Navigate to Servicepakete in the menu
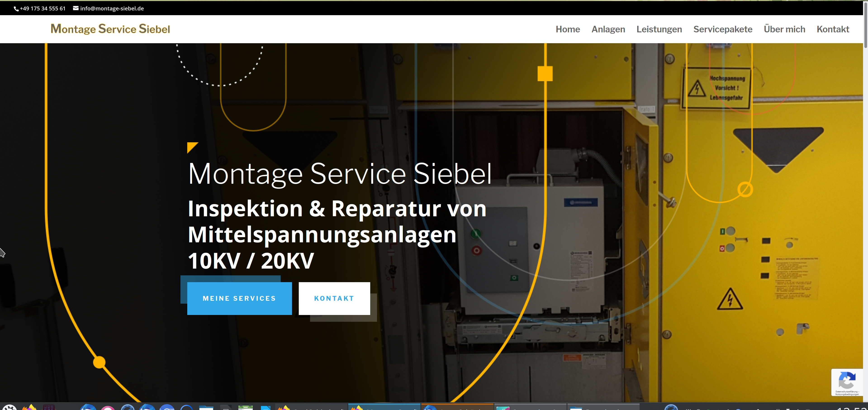Screen dimensions: 868x410 pyautogui.click(x=723, y=29)
